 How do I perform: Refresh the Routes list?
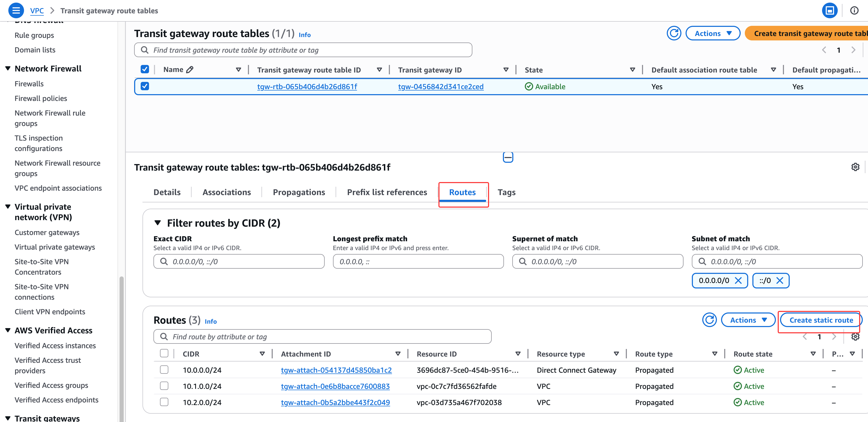click(709, 320)
